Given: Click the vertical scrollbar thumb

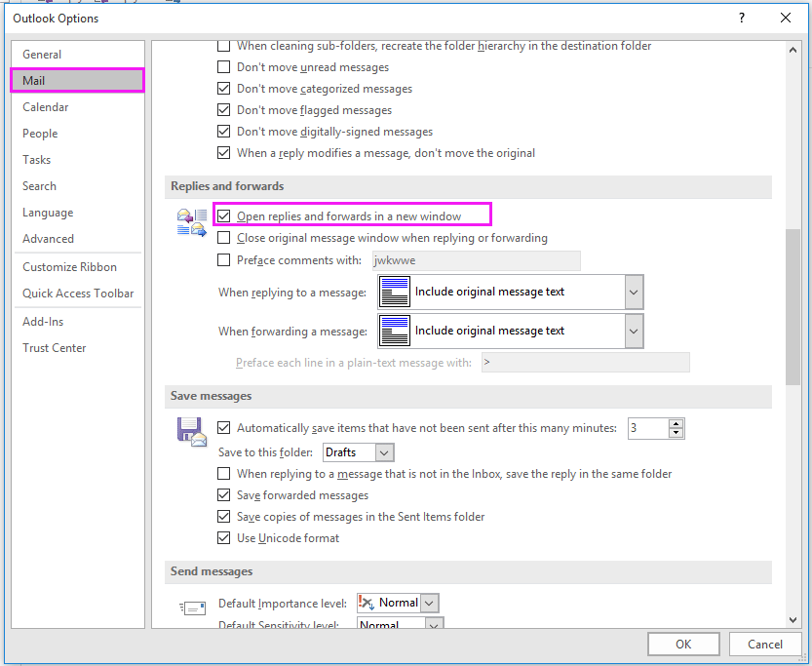Looking at the screenshot, I should pos(793,306).
